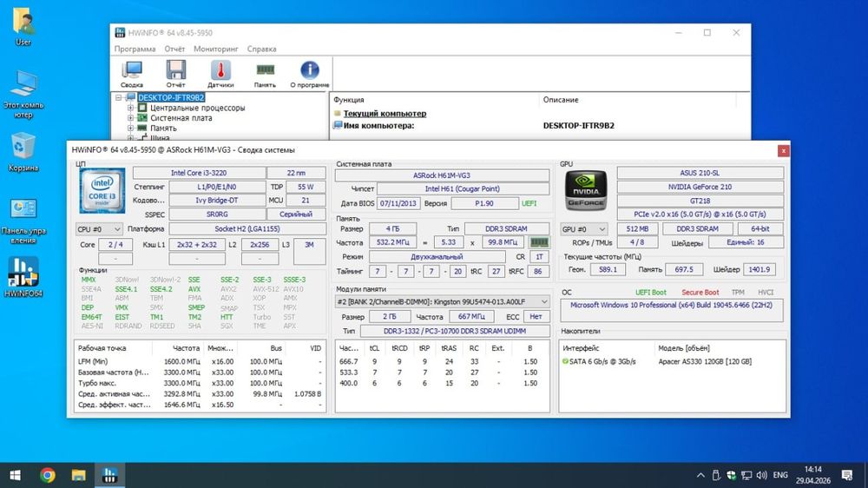Screen dimensions: 868x488
Task: Open Google Chrome from the taskbar
Action: pos(48,475)
